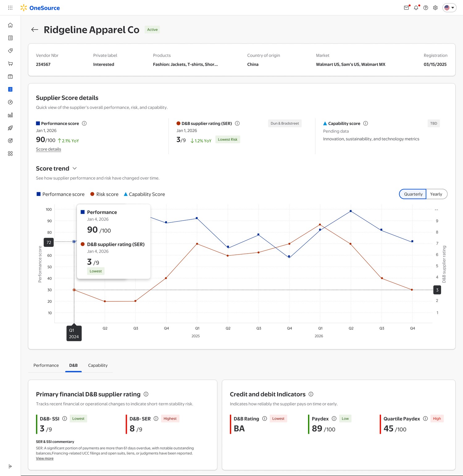Click the Active status badge

pos(152,30)
